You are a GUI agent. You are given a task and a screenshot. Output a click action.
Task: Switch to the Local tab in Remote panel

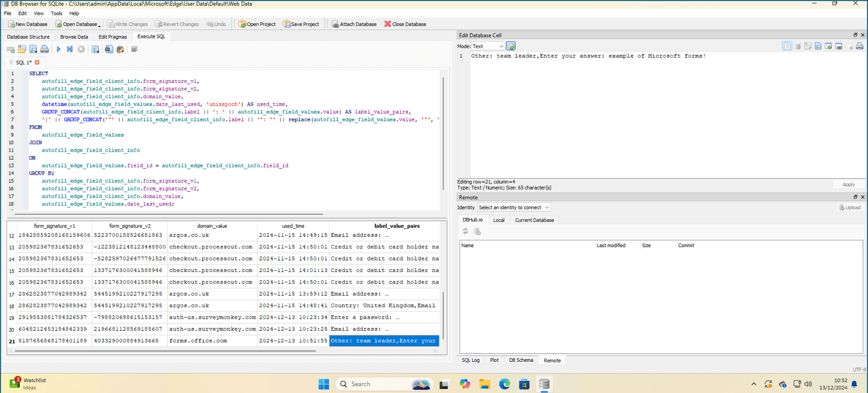pos(499,220)
